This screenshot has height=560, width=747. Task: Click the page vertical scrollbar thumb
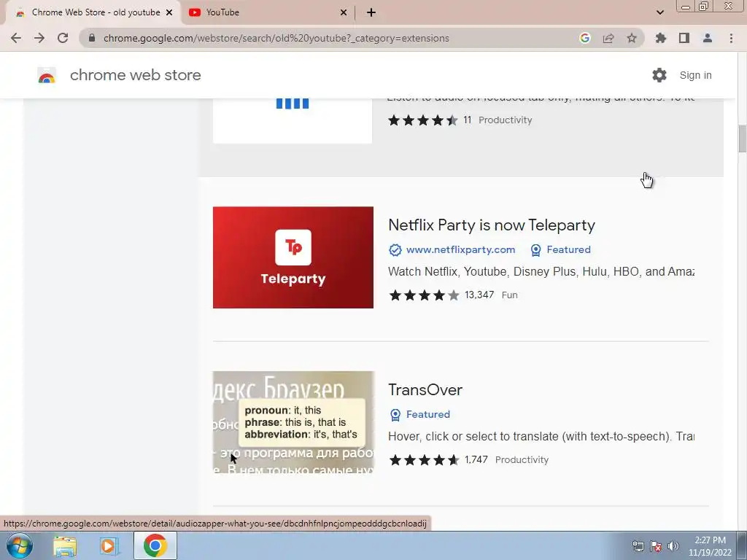tap(742, 138)
